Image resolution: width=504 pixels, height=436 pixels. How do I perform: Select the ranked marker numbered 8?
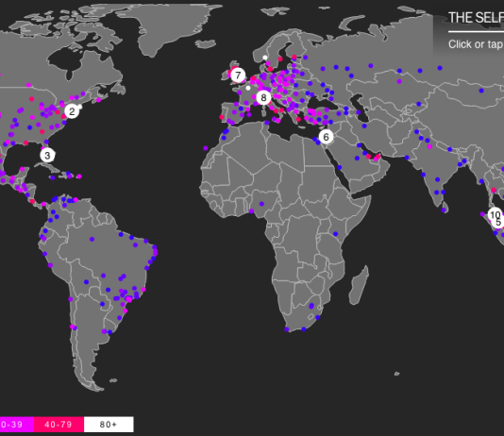pos(263,97)
